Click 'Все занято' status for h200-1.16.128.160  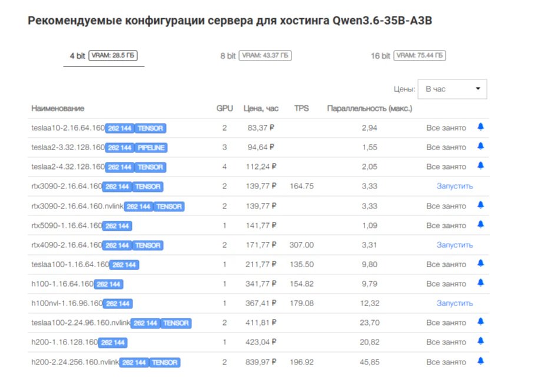click(446, 342)
